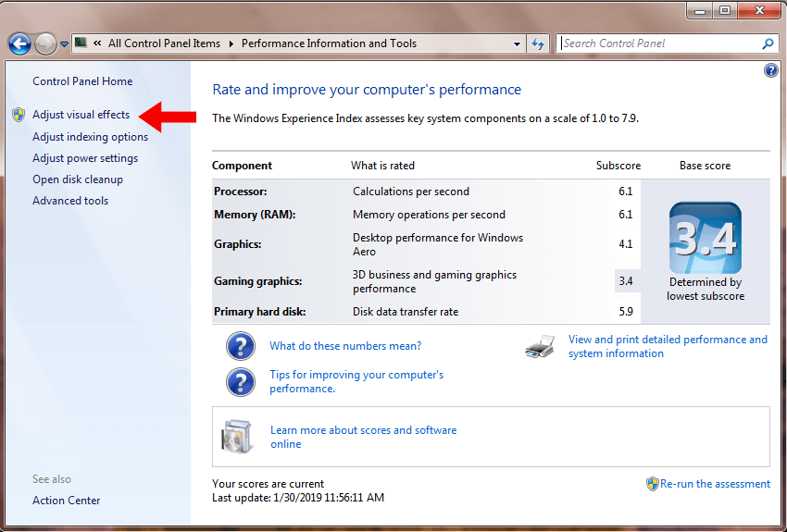Click the magnifier search icon
Image resolution: width=787 pixels, height=532 pixels.
tap(768, 43)
